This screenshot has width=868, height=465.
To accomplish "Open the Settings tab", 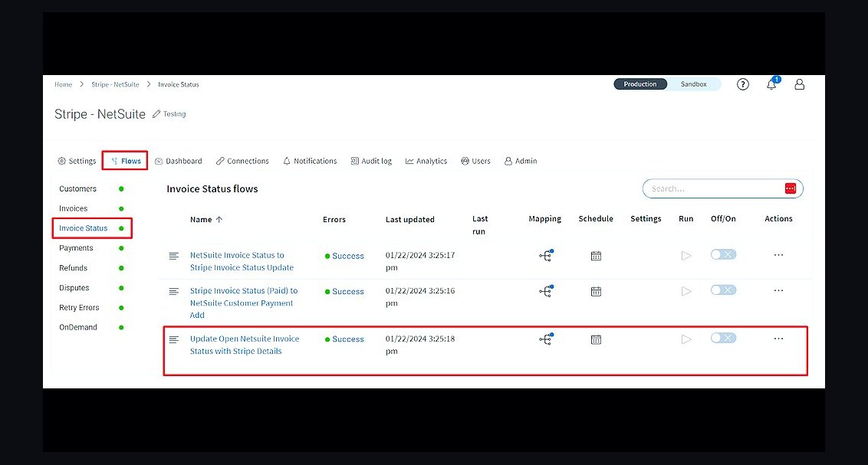I will pyautogui.click(x=77, y=161).
